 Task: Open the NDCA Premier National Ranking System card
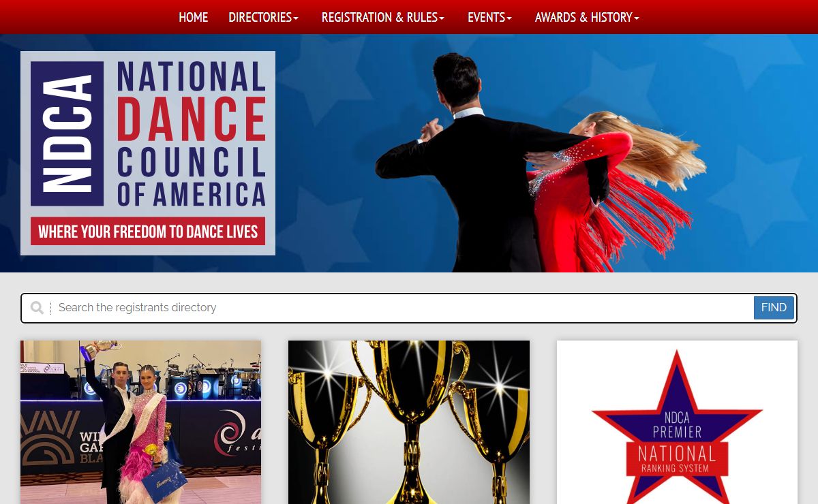click(x=677, y=422)
